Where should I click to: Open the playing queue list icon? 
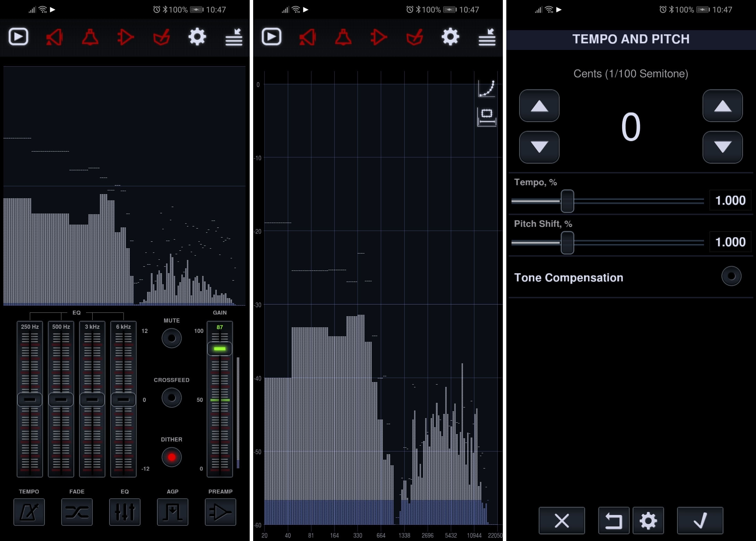pos(234,36)
